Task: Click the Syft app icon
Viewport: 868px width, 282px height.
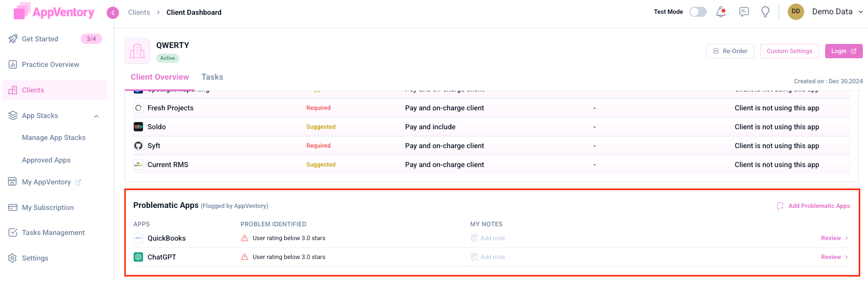Action: [x=138, y=146]
